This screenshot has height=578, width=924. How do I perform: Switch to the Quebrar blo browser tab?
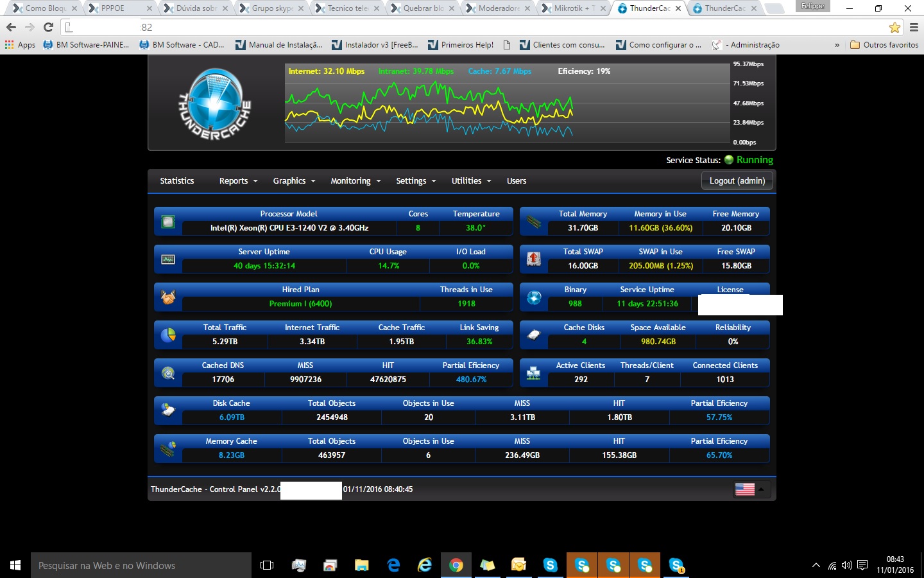pyautogui.click(x=423, y=8)
